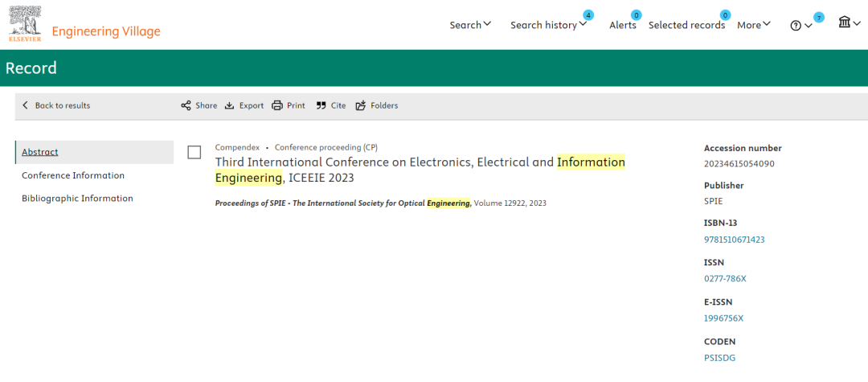Screen dimensions: 868x382
Task: Click the Search history badge showing 4
Action: tap(588, 15)
